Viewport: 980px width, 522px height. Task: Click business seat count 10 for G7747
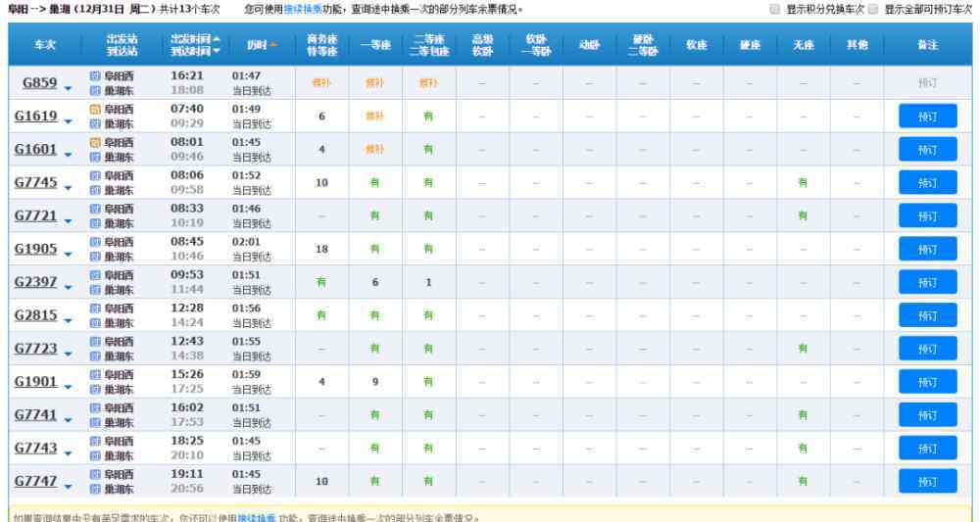[x=321, y=481]
